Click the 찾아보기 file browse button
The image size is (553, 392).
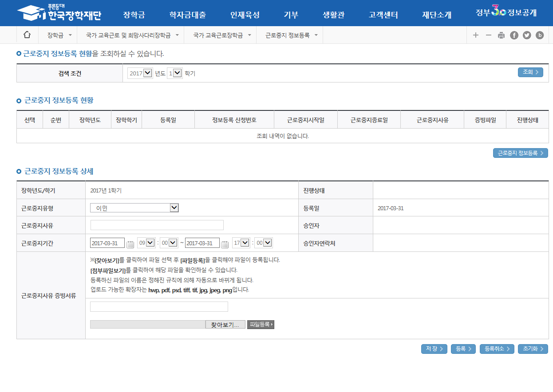pos(225,325)
